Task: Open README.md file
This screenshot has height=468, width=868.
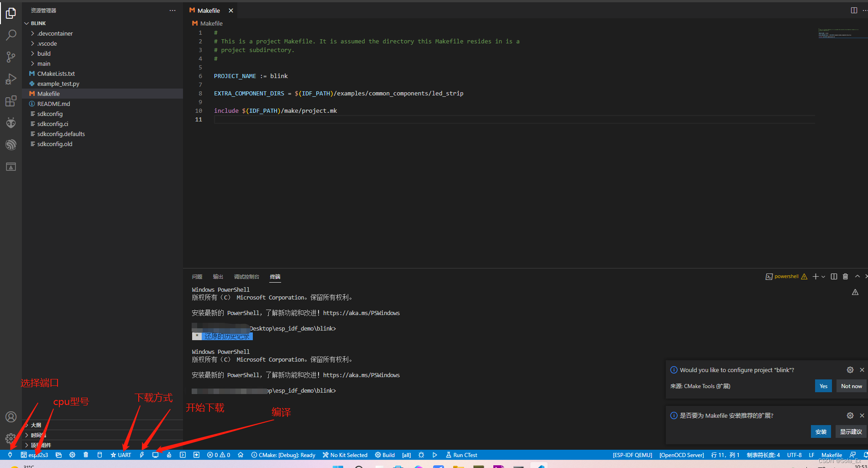Action: pos(53,104)
